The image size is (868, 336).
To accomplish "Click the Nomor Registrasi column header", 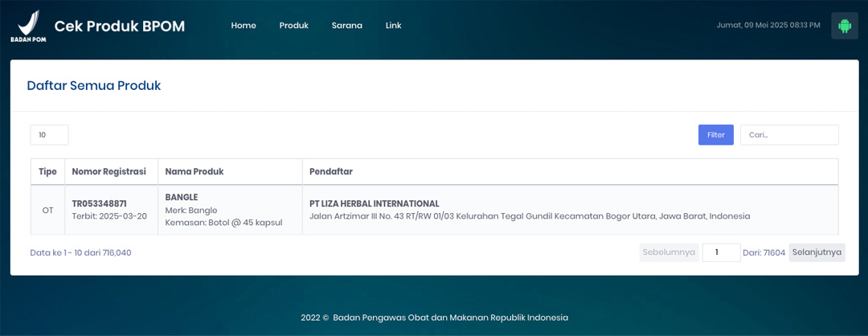I will pos(108,172).
